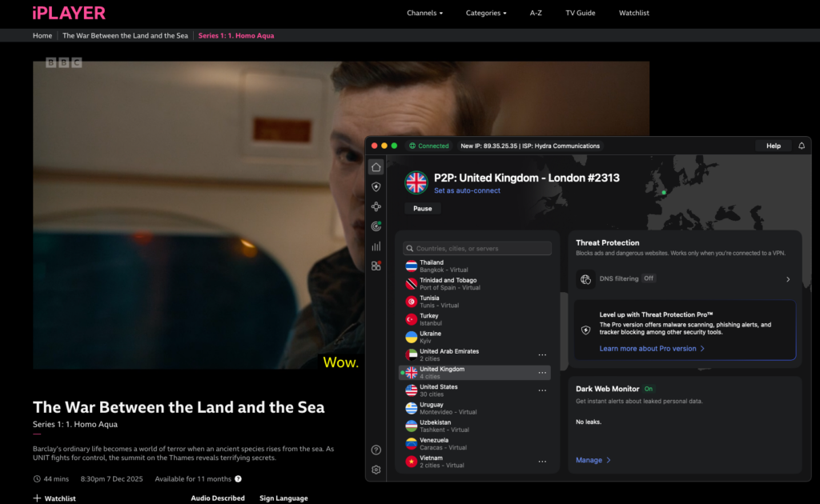Open the notifications bell icon
Image resolution: width=820 pixels, height=504 pixels.
tap(801, 146)
